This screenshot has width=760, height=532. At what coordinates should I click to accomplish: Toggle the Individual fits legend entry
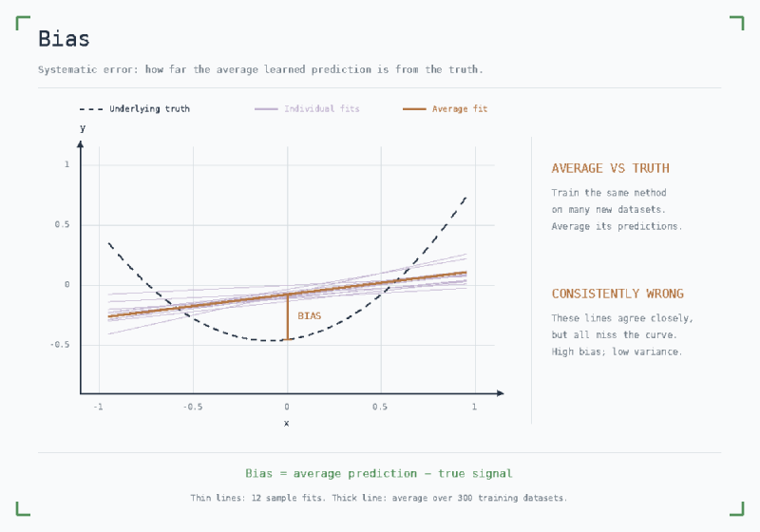[307, 109]
